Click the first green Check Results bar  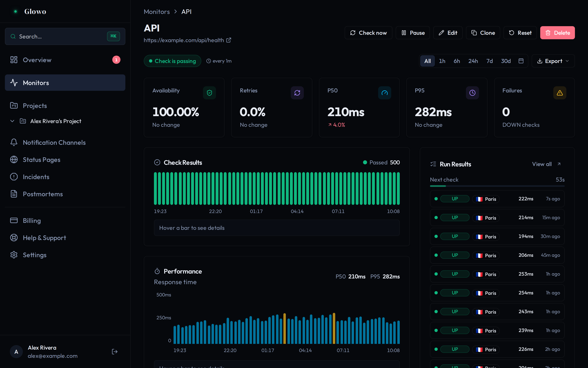(156, 188)
